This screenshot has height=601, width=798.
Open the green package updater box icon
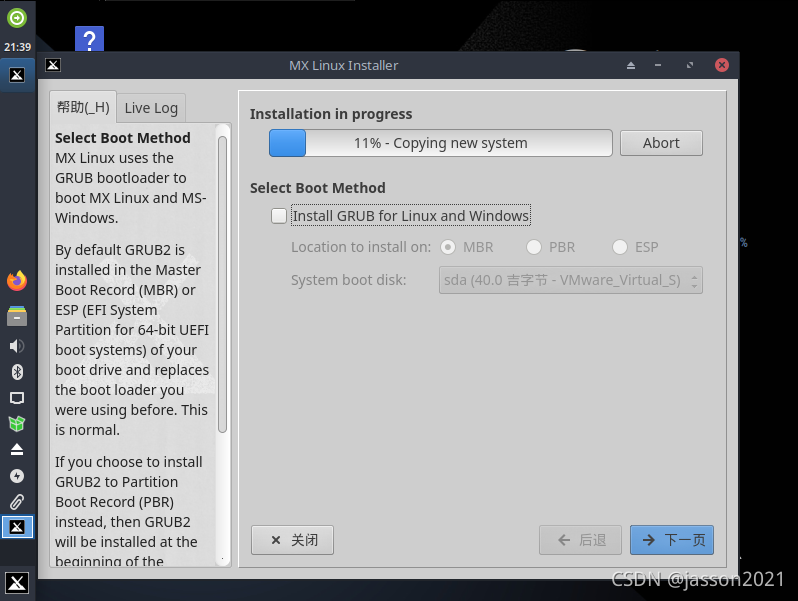click(x=17, y=423)
